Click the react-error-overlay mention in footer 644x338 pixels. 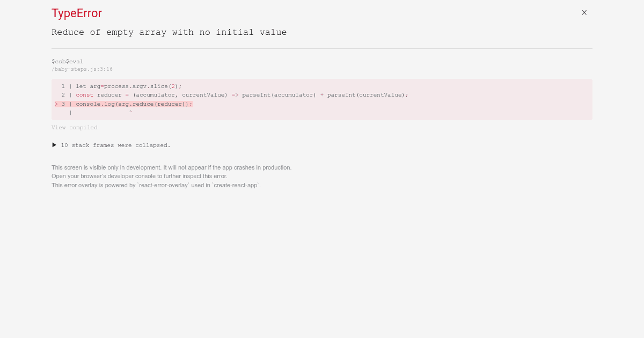[x=163, y=185]
